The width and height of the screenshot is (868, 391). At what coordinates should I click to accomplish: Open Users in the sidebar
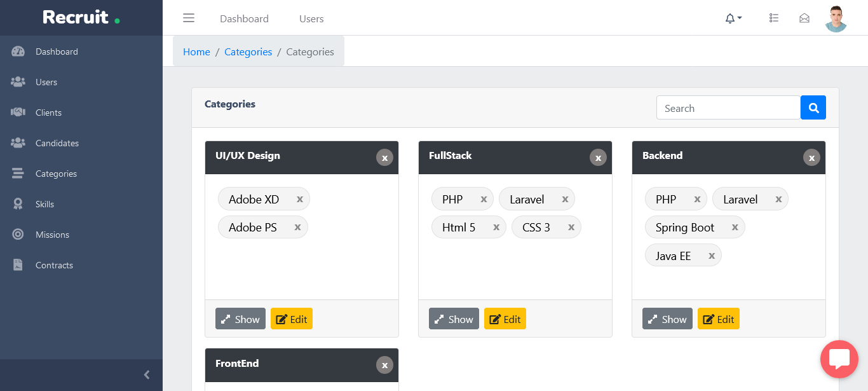[x=81, y=82]
